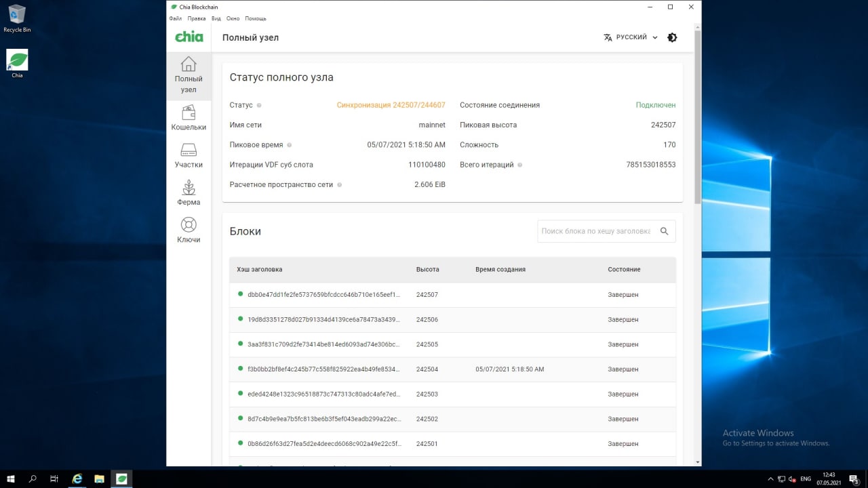Click the Хэш заголовка column header
868x488 pixels.
[x=260, y=270]
